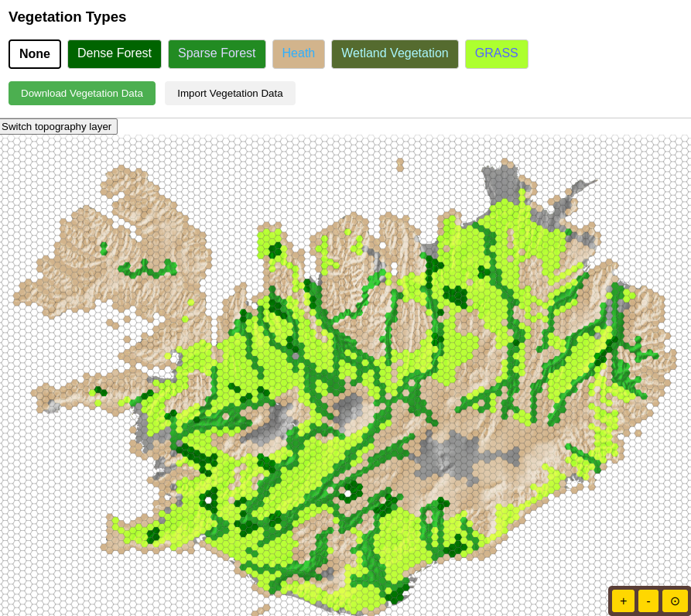Image resolution: width=691 pixels, height=616 pixels.
Task: Pick the Dense Forest vegetation swatch
Action: (x=115, y=54)
